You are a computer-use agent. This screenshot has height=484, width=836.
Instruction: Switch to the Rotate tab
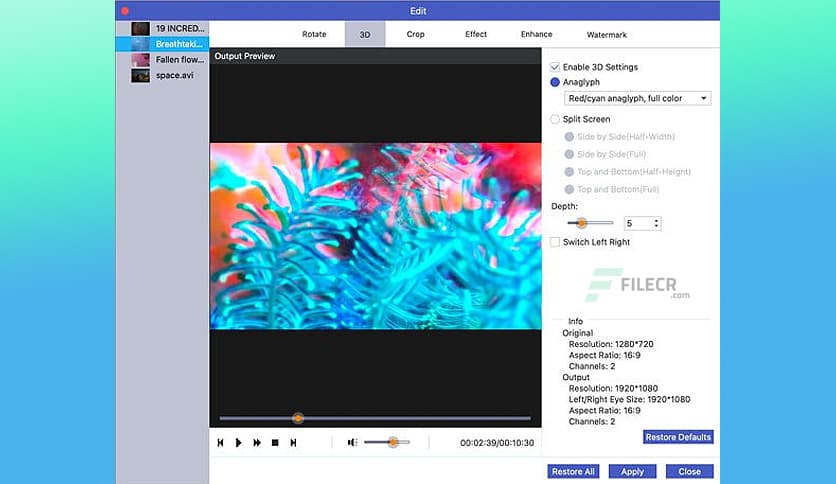pos(314,34)
